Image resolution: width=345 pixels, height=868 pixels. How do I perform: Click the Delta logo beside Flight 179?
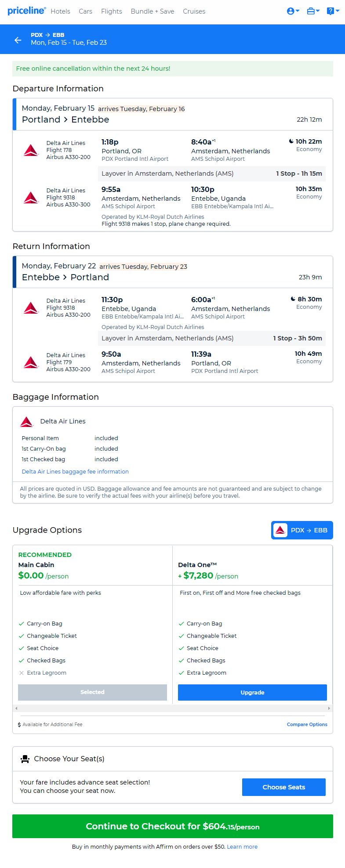point(31,362)
